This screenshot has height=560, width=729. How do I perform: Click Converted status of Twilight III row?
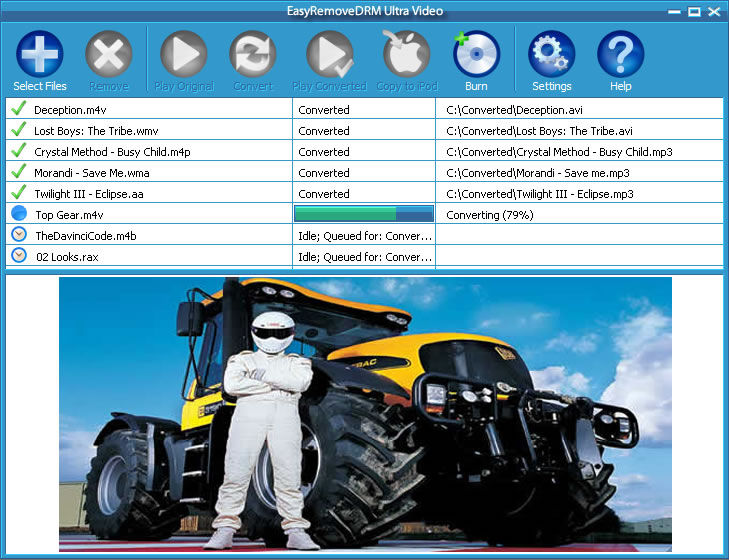pyautogui.click(x=324, y=194)
